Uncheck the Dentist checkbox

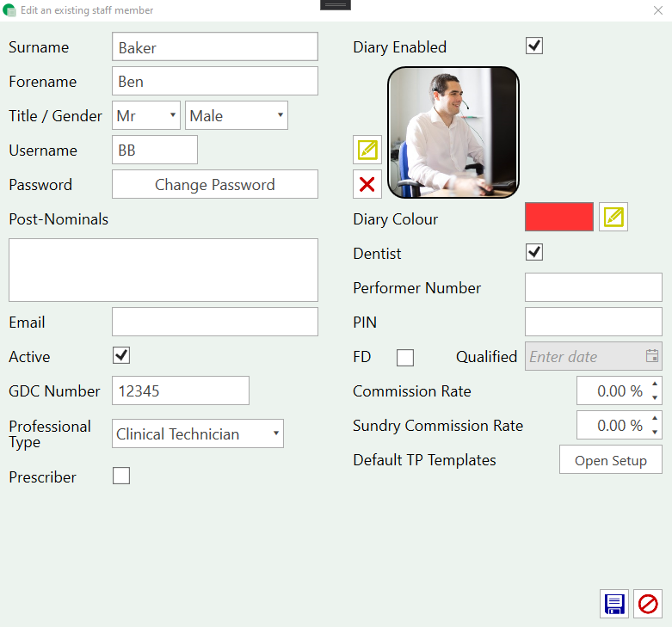tap(534, 252)
